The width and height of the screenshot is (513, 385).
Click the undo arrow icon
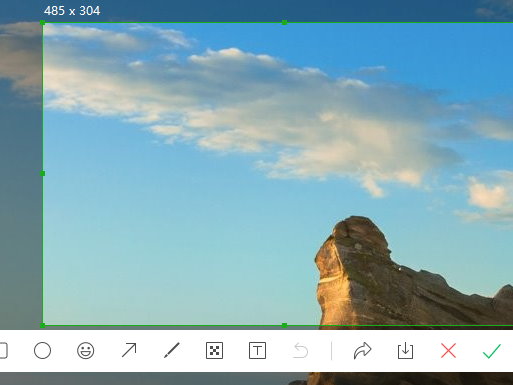coord(300,351)
